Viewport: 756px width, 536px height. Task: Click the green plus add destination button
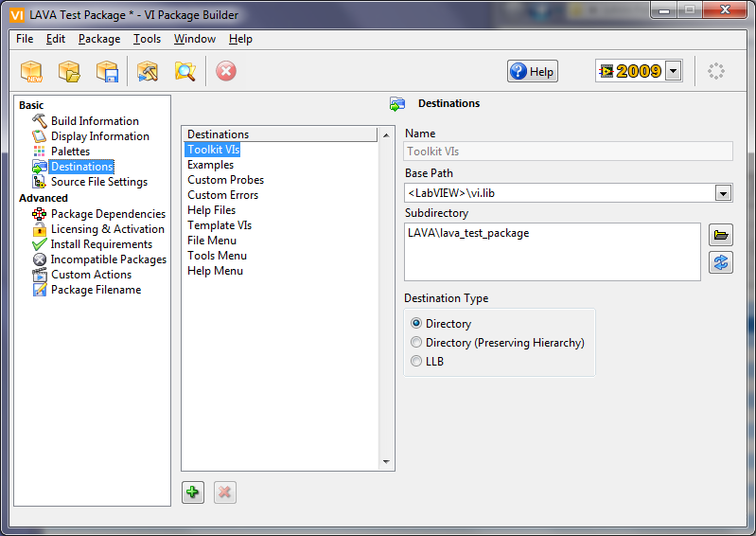pos(193,492)
